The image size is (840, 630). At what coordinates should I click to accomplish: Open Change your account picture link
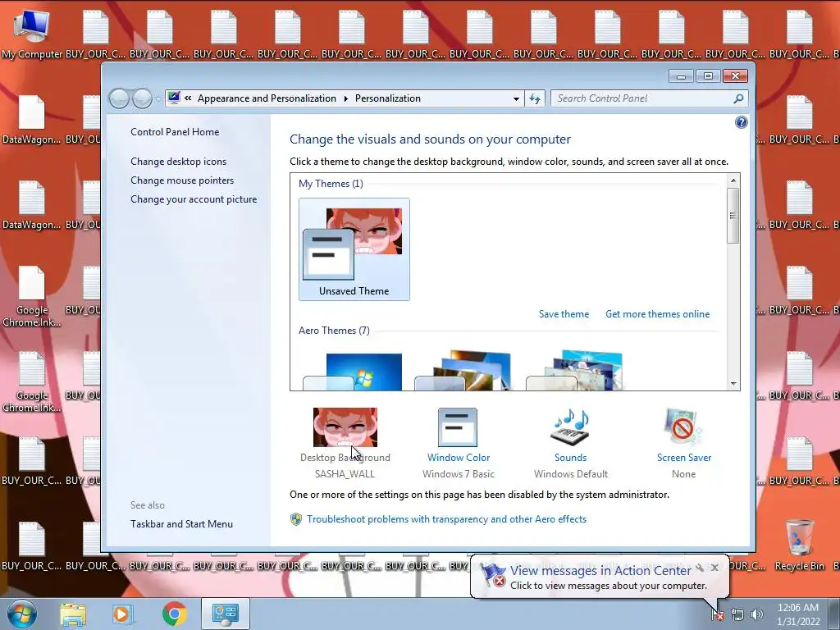click(x=194, y=199)
